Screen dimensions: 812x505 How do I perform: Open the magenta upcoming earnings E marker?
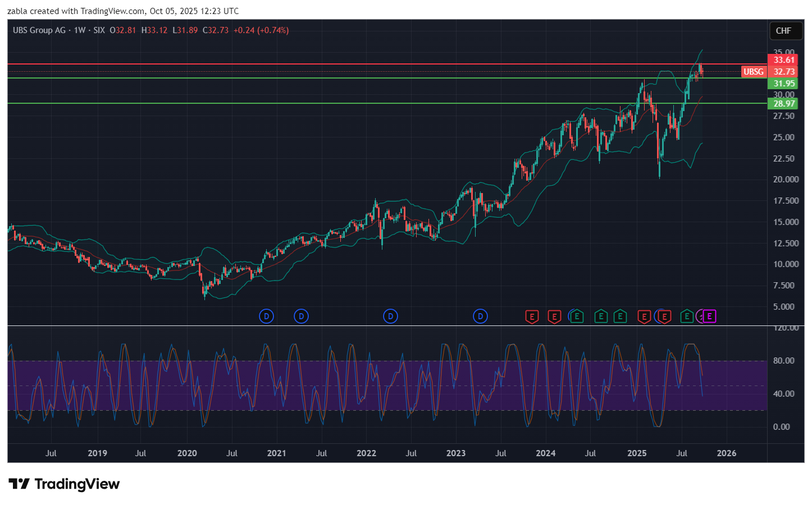pos(709,317)
